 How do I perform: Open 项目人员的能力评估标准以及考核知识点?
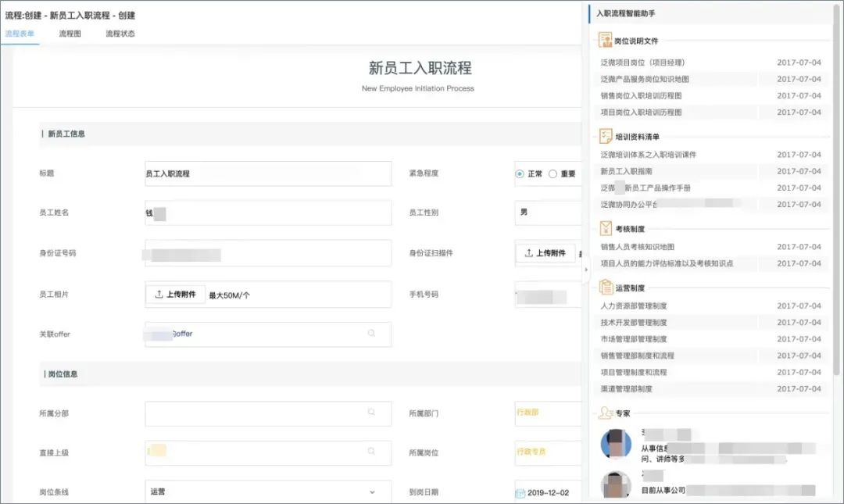[x=667, y=263]
